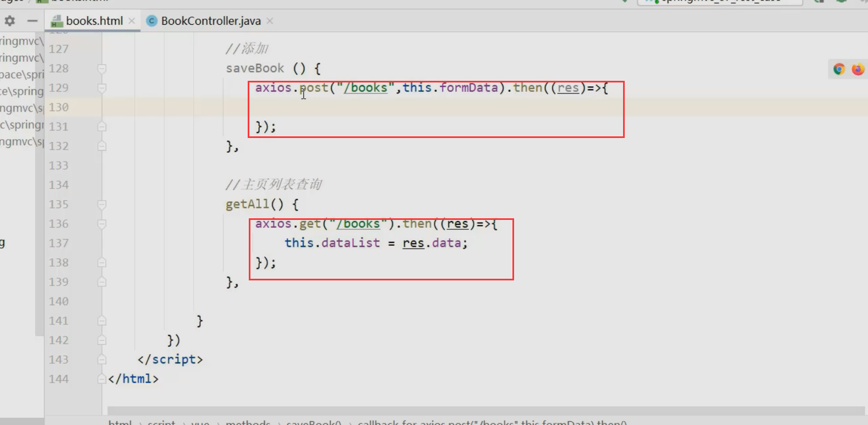Click the //主页列表查询 comment
This screenshot has width=868, height=425.
click(x=274, y=185)
